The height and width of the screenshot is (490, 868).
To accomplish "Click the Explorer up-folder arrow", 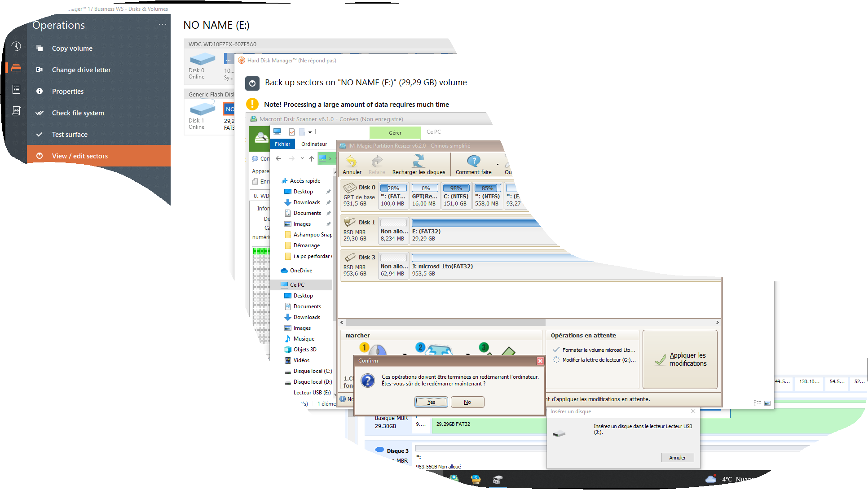I will pos(311,158).
